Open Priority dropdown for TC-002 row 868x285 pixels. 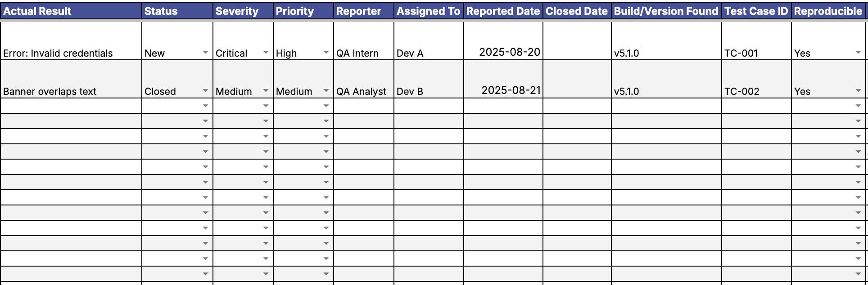(x=326, y=91)
